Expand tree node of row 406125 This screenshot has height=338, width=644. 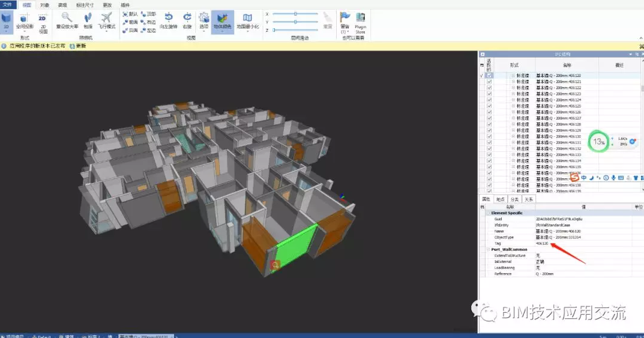(x=513, y=106)
